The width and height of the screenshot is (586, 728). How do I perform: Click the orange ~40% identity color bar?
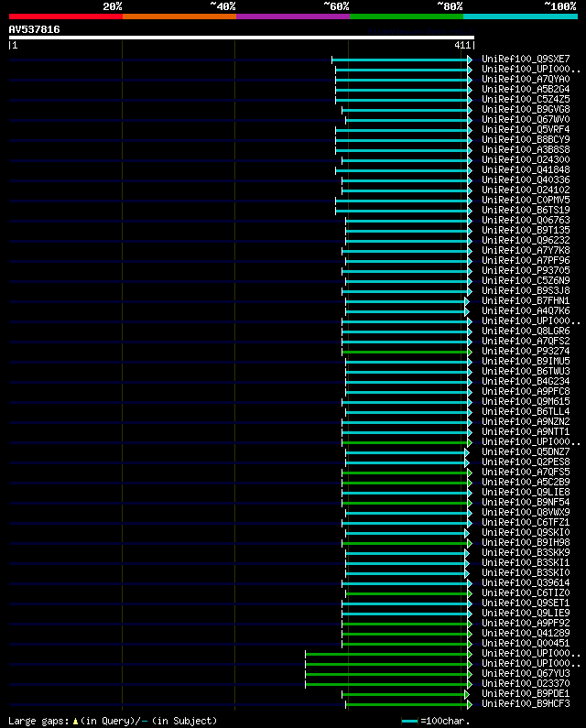[179, 16]
